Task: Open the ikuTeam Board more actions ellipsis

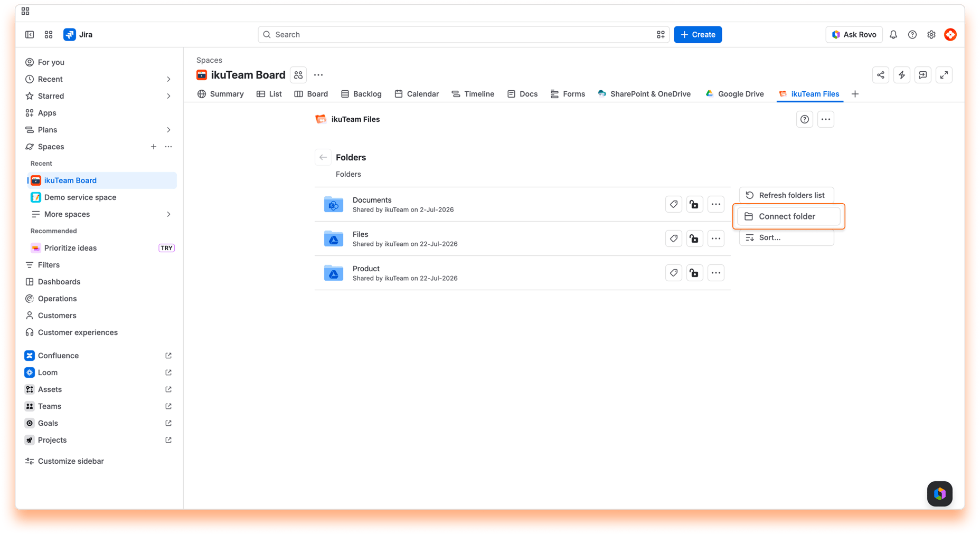Action: (x=318, y=75)
